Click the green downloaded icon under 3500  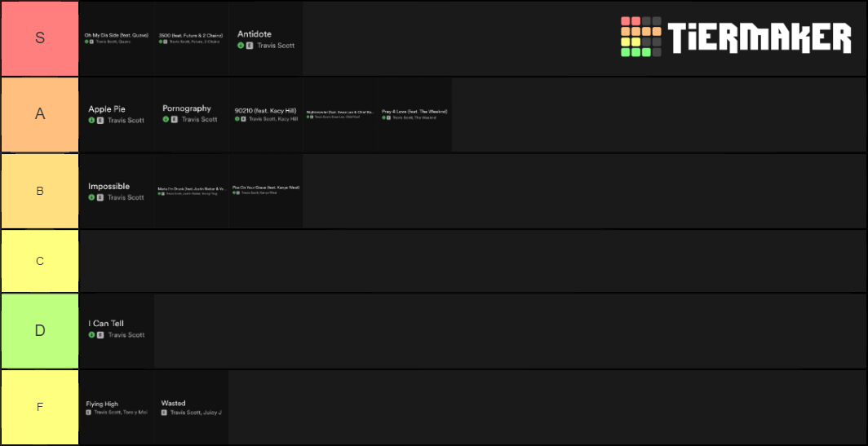tap(161, 42)
